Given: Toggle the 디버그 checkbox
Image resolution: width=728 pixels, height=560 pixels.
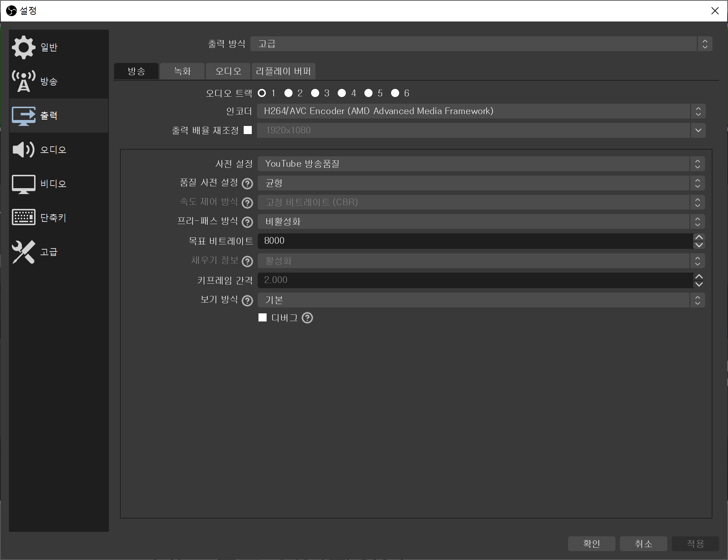Looking at the screenshot, I should click(x=263, y=317).
